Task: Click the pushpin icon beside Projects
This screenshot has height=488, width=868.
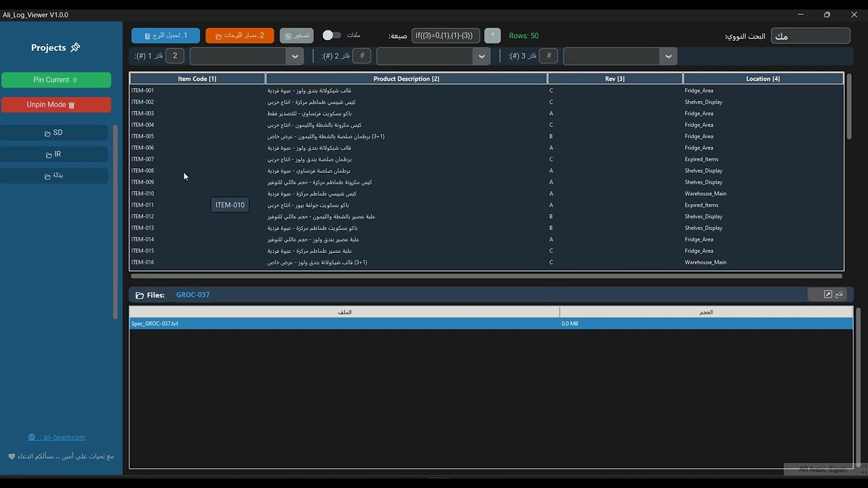Action: pos(75,47)
